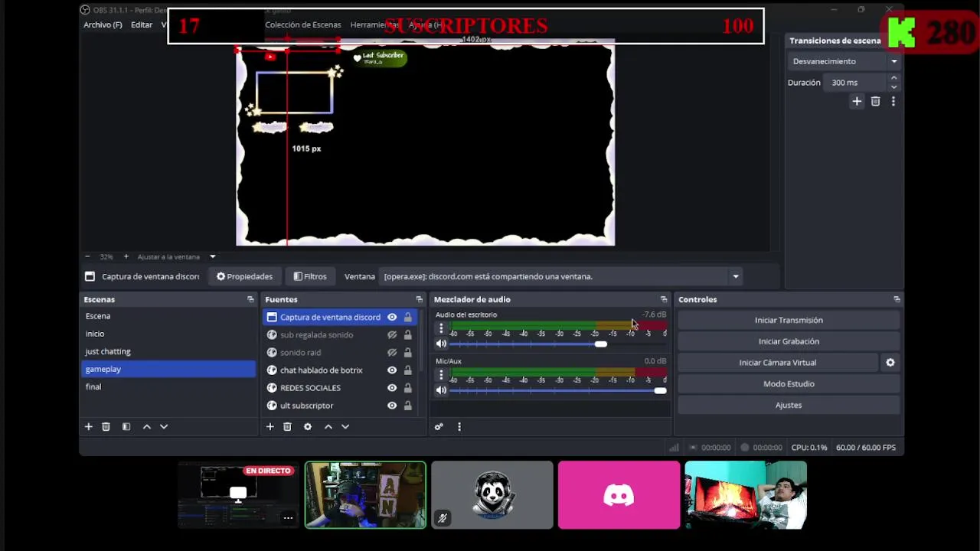980x551 pixels.
Task: Open the Ajustar a la ventana zoom dropdown
Action: pos(177,256)
